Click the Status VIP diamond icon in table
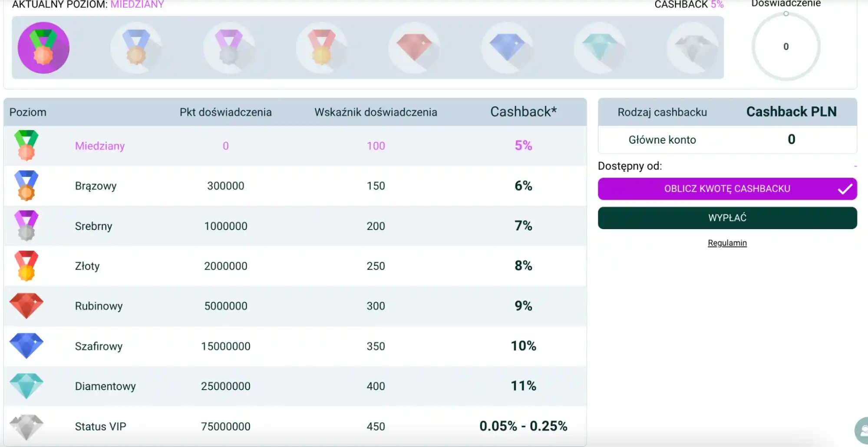 [26, 426]
